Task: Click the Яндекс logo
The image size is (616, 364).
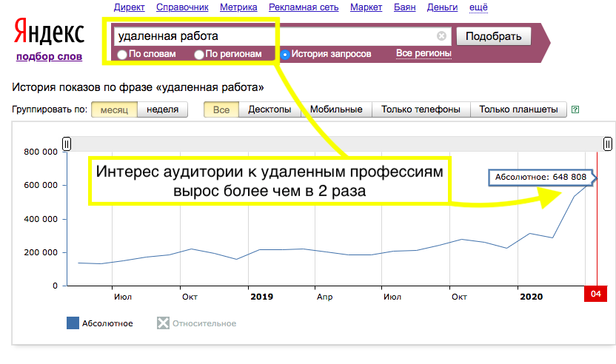Action: [x=49, y=31]
